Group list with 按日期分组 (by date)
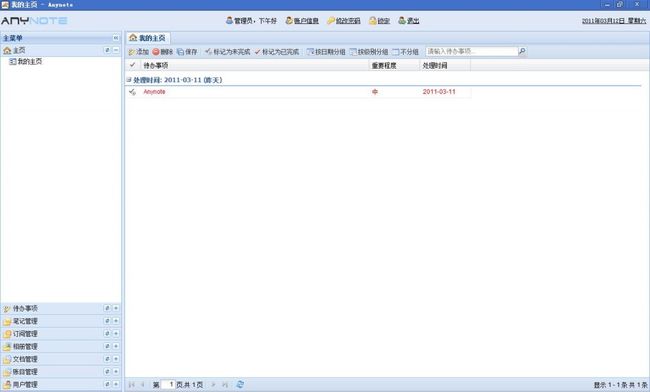The height and width of the screenshot is (392, 650). coord(326,52)
